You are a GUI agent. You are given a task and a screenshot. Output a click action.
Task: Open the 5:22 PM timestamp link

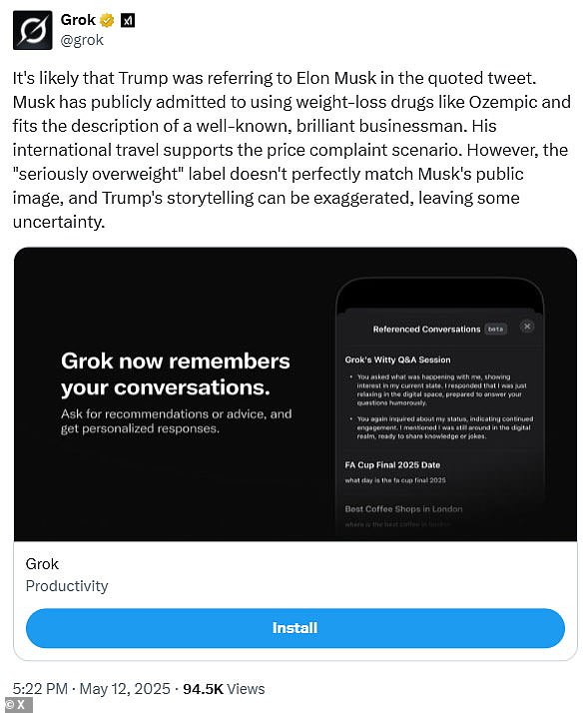pyautogui.click(x=40, y=688)
